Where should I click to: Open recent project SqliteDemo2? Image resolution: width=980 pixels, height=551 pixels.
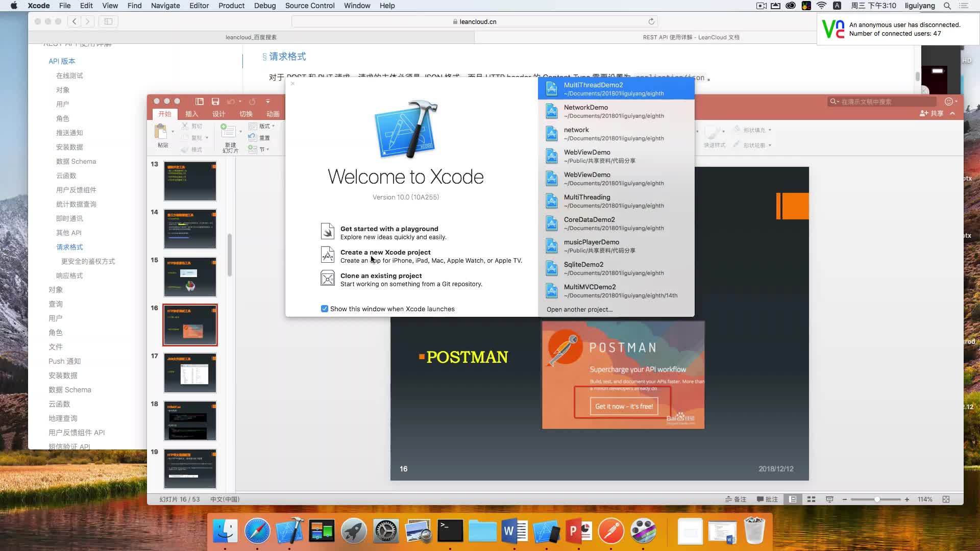[x=616, y=268]
